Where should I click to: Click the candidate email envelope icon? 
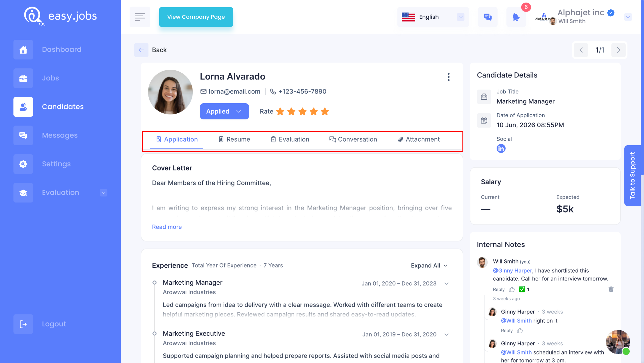(x=203, y=92)
